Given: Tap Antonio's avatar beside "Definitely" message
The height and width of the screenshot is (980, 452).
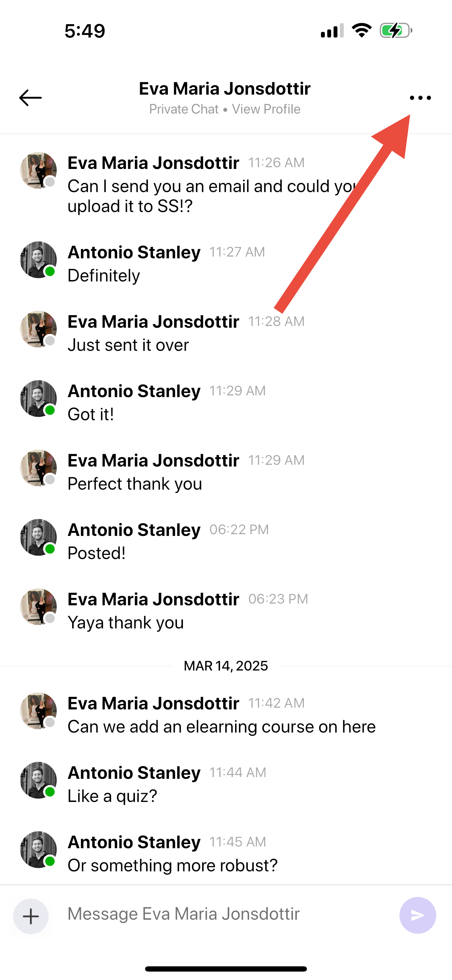Looking at the screenshot, I should [38, 260].
